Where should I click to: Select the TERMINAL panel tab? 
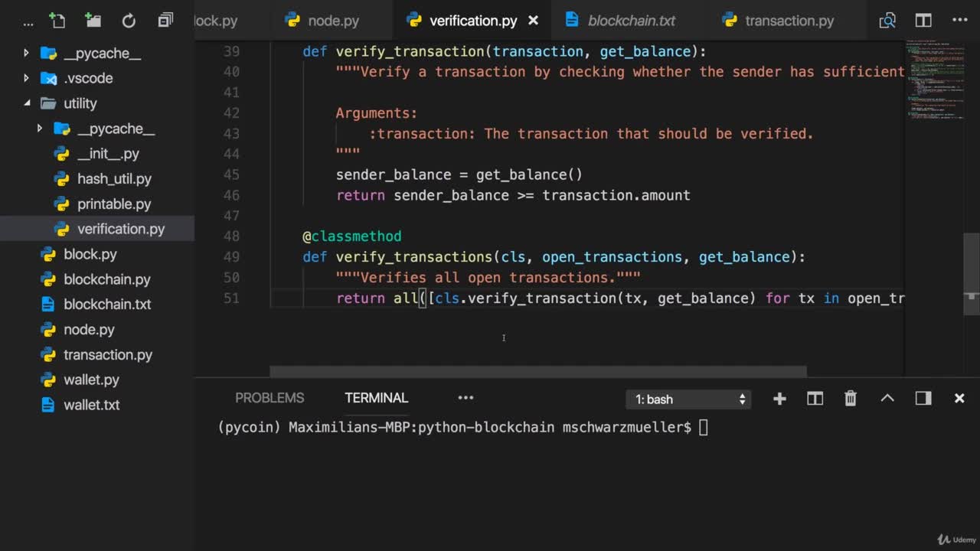376,398
